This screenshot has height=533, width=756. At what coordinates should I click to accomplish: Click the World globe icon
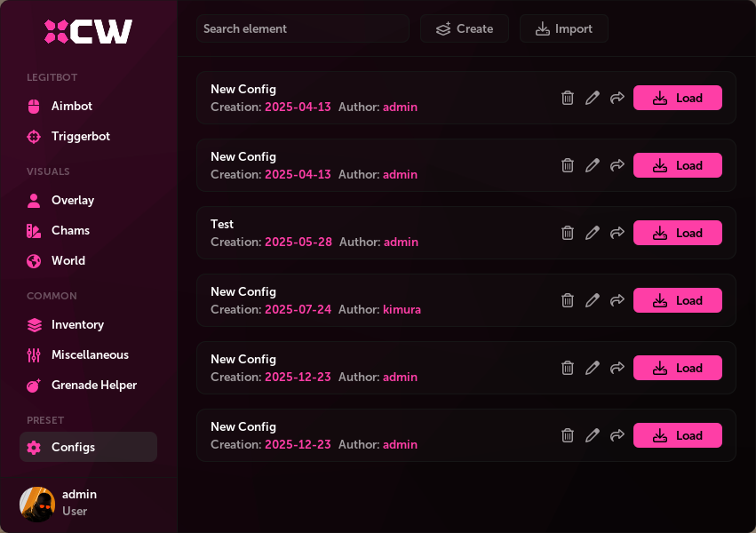tap(33, 260)
